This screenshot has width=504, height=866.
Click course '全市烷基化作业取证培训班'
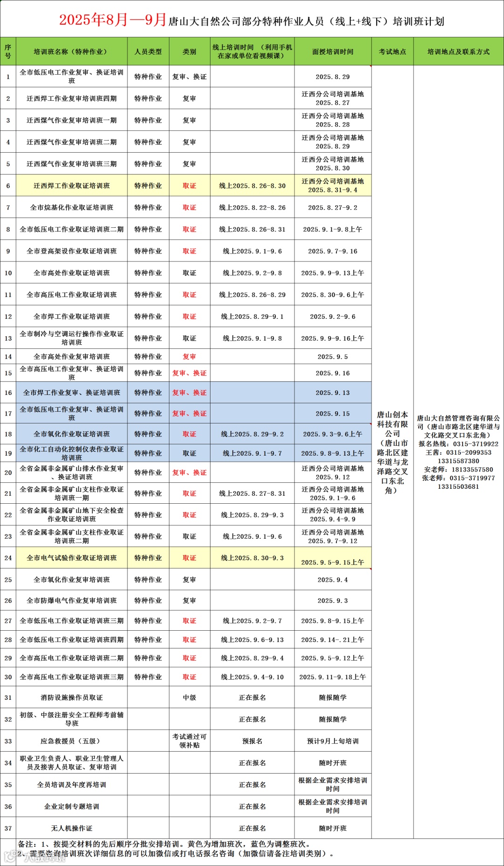71,207
